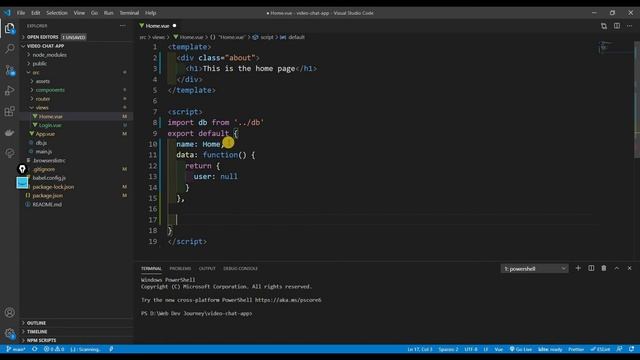Screen dimensions: 640x360
Task: Click the feedback icon in status bar
Action: [619, 349]
